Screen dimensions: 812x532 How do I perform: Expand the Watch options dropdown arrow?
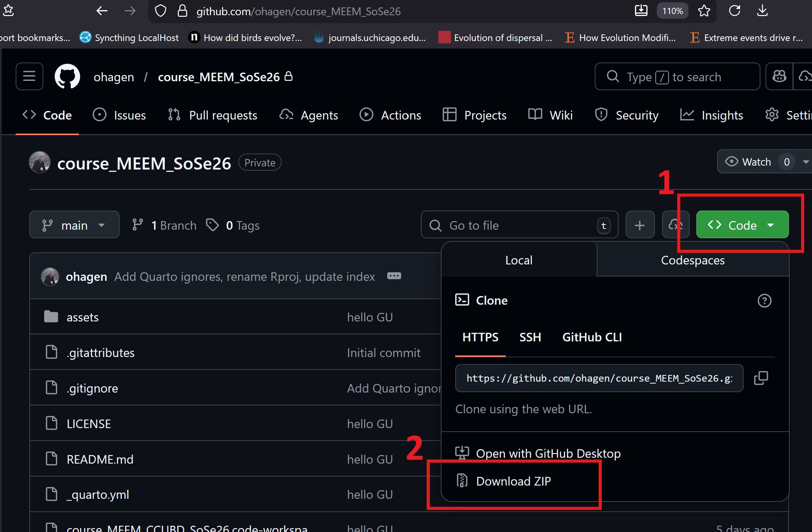(x=805, y=162)
